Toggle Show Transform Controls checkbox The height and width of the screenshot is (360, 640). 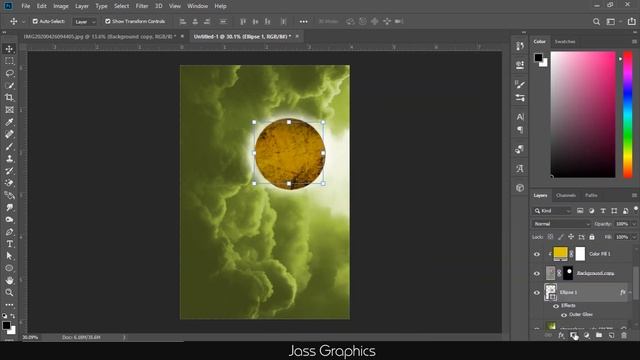tap(108, 21)
